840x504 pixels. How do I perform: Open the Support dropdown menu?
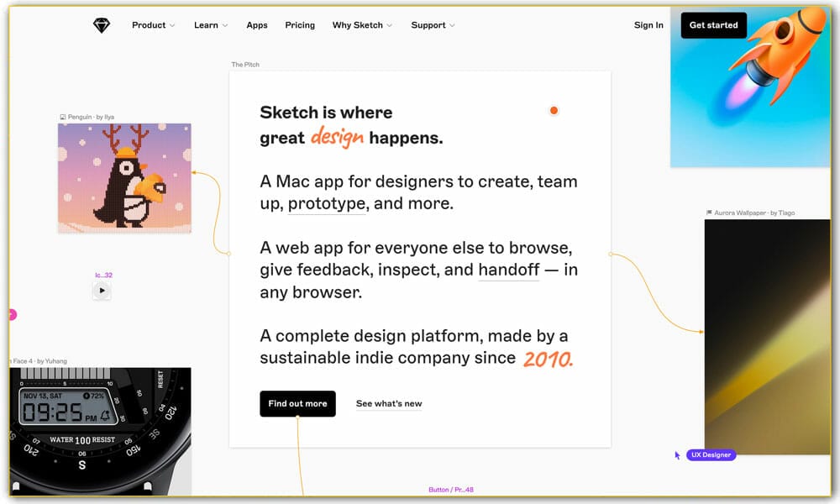tap(433, 25)
